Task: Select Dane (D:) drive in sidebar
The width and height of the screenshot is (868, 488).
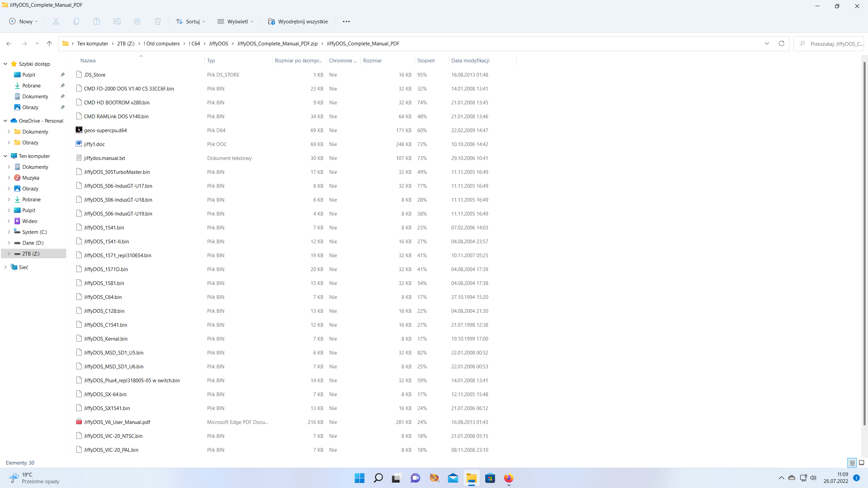Action: point(33,243)
